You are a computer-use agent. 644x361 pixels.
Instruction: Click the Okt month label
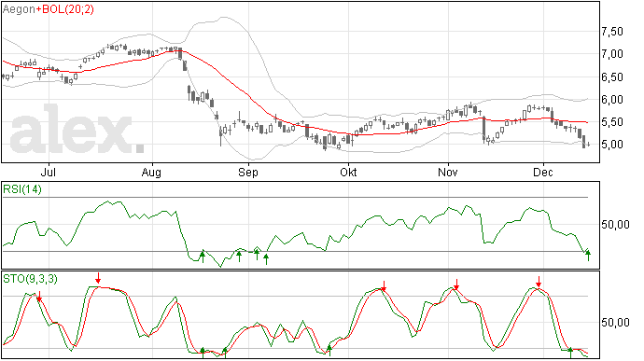348,172
